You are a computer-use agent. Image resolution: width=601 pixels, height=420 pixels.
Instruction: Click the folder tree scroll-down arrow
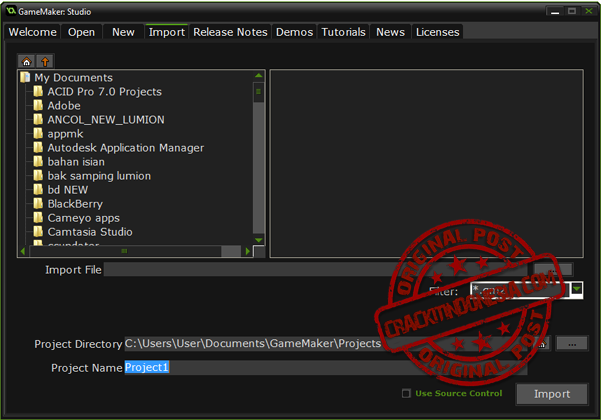pyautogui.click(x=258, y=240)
